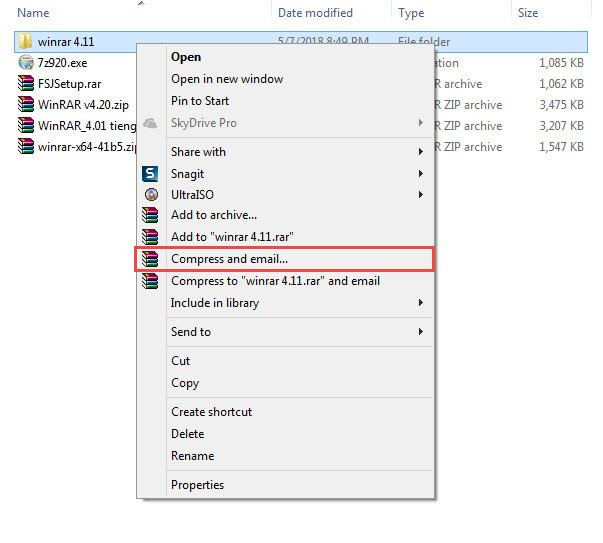The image size is (603, 543).
Task: Expand the Snagit submenu arrow
Action: point(421,174)
